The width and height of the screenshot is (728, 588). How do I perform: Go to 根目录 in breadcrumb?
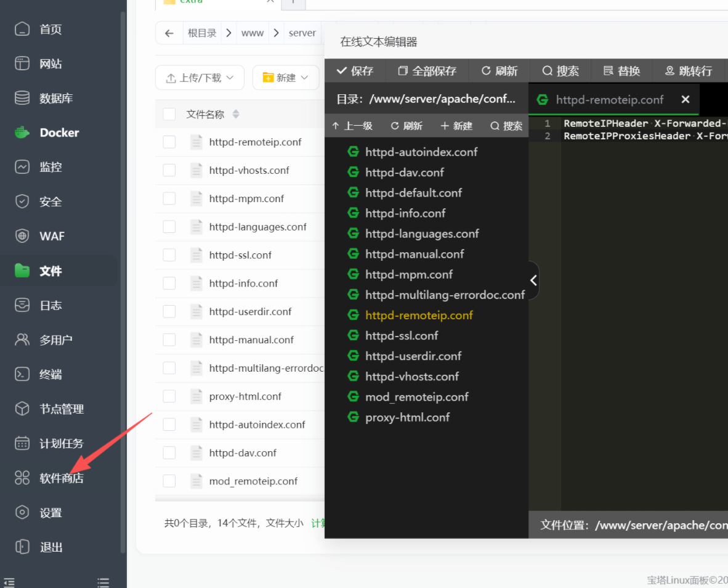click(x=202, y=33)
